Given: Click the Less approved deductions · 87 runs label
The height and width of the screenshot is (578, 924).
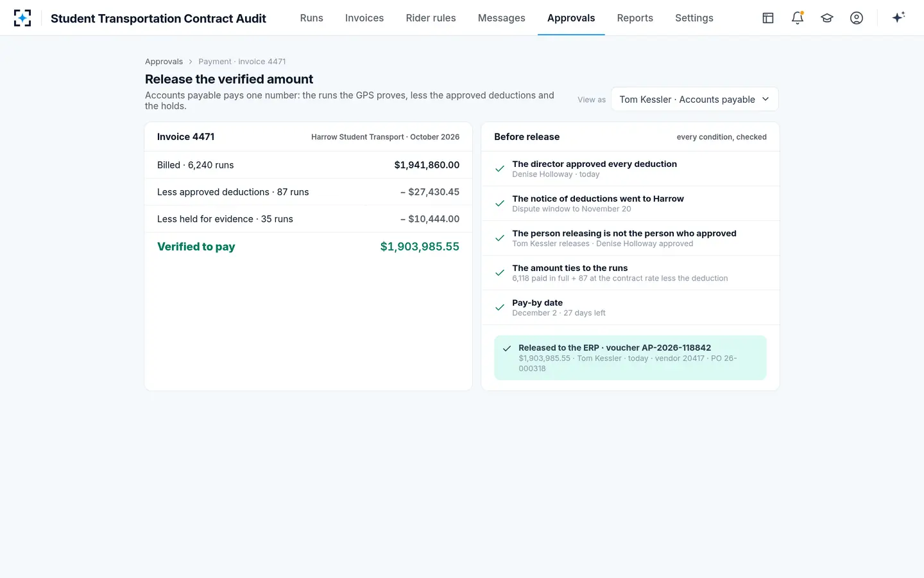Looking at the screenshot, I should [233, 192].
